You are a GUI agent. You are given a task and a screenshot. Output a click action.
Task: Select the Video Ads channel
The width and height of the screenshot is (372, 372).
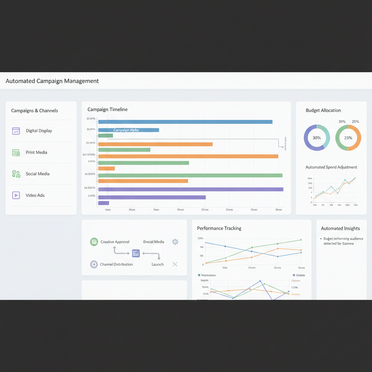(41, 195)
